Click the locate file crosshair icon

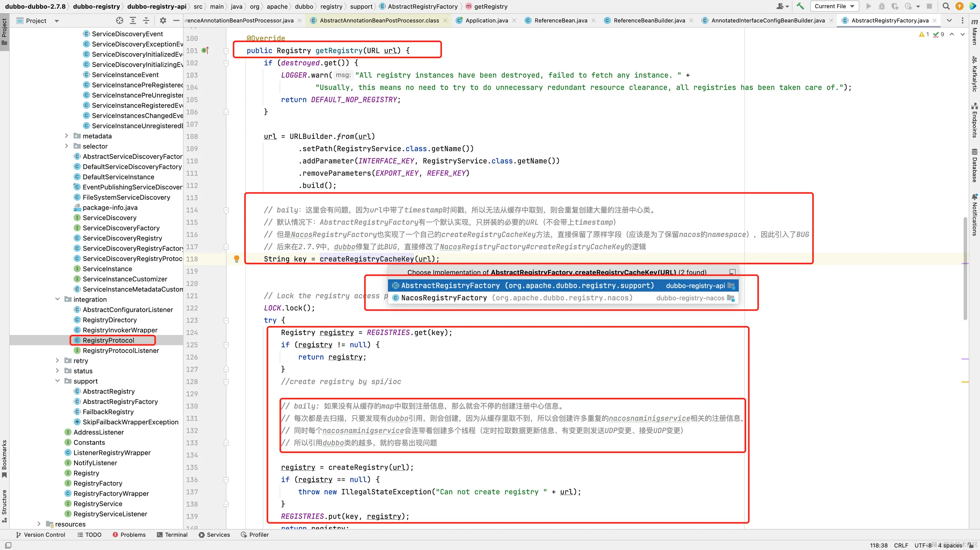click(x=120, y=20)
